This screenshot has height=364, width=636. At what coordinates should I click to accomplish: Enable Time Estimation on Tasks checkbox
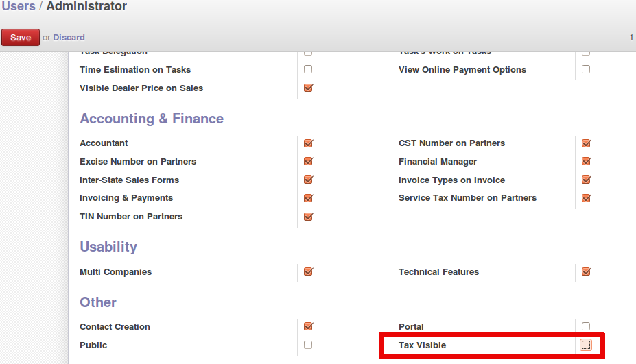pos(308,69)
